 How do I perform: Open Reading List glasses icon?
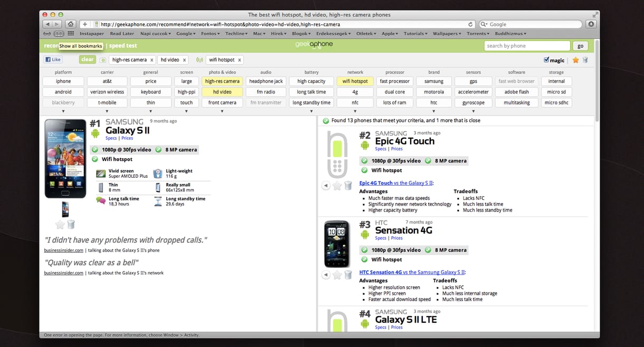click(48, 34)
